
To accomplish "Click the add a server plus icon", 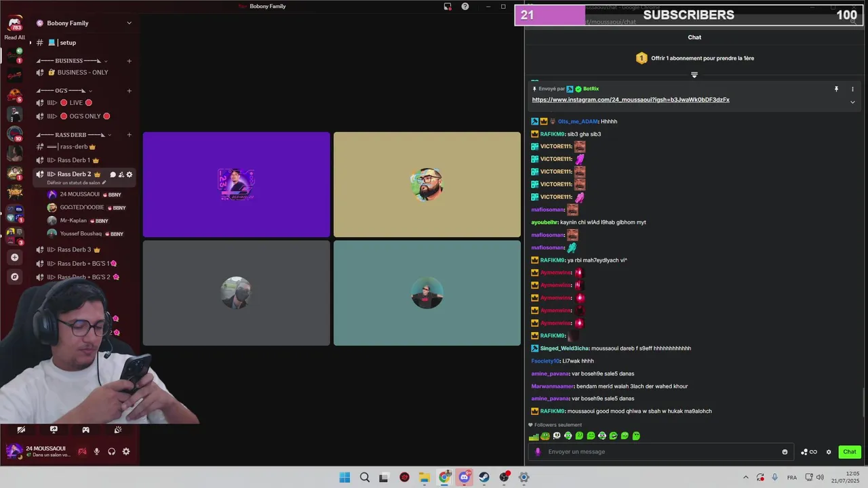I will tap(14, 258).
